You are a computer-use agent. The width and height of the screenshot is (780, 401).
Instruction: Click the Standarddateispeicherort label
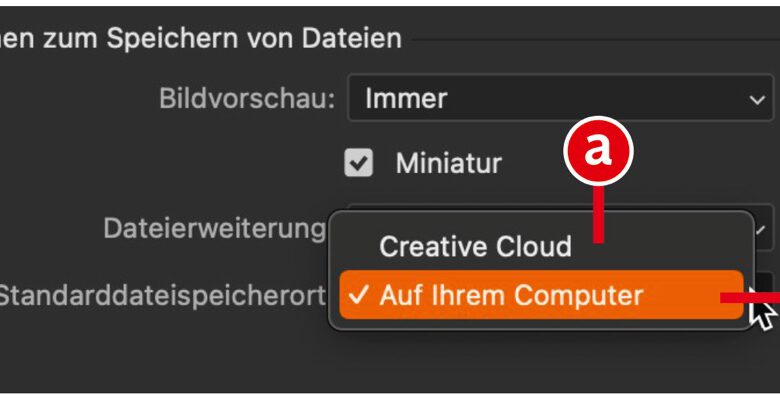pos(162,295)
